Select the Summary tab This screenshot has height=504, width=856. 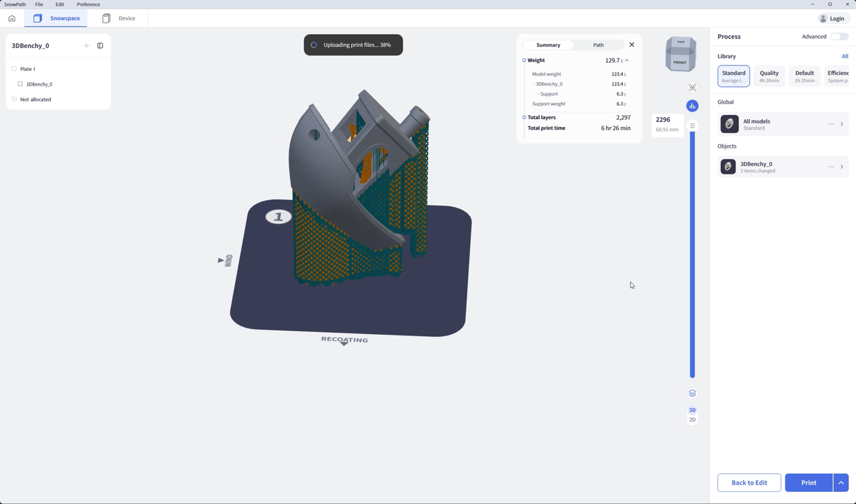[548, 45]
